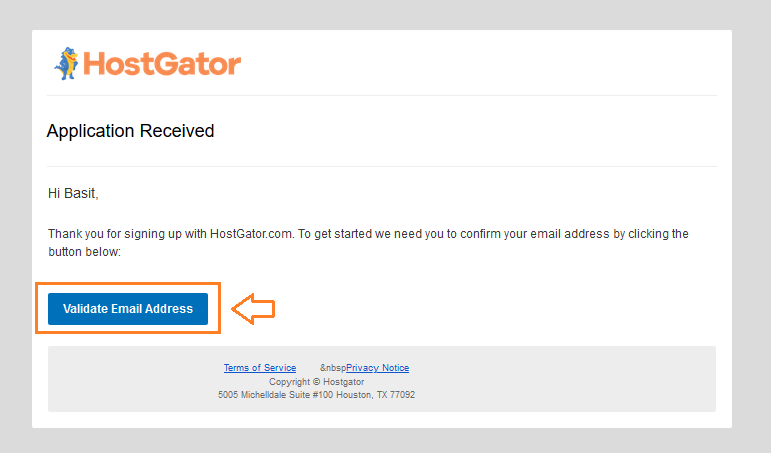Viewport: 771px width, 453px height.
Task: Click the divider line below Application Received
Action: tap(382, 166)
